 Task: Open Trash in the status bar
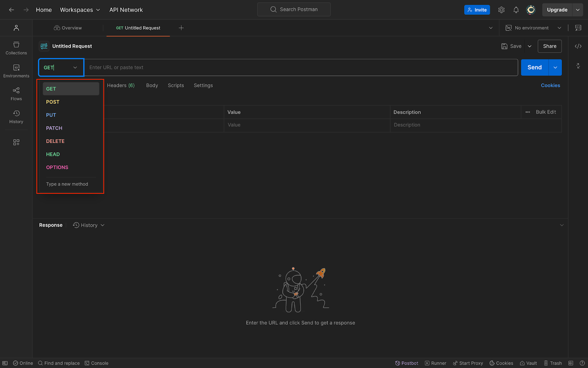[553, 363]
